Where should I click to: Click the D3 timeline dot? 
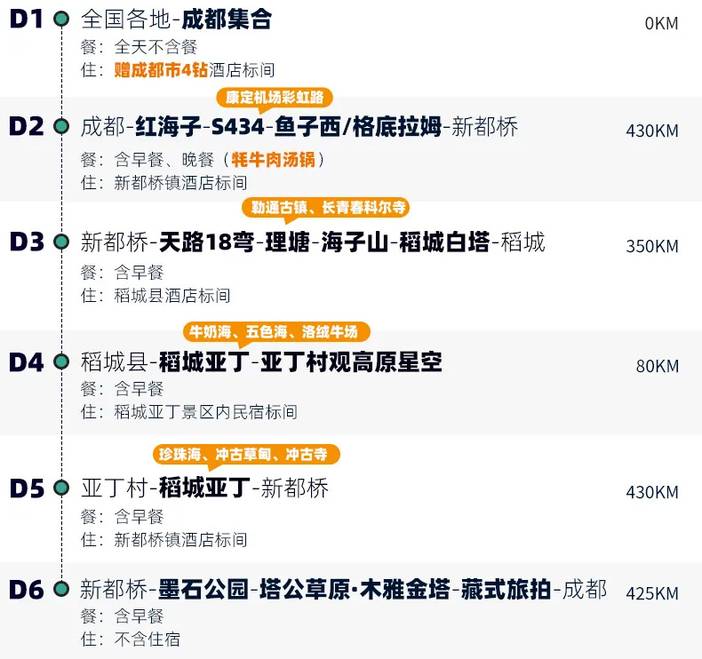(x=61, y=242)
